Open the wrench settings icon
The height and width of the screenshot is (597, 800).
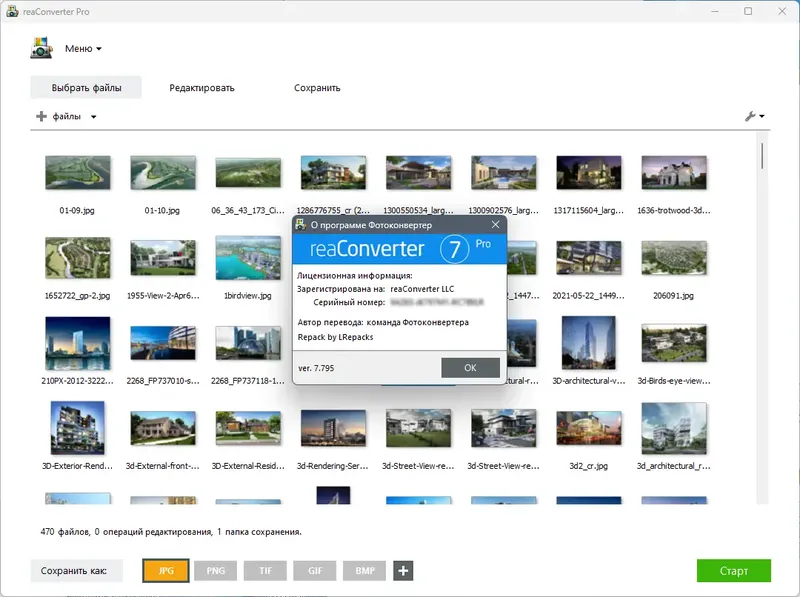click(749, 116)
